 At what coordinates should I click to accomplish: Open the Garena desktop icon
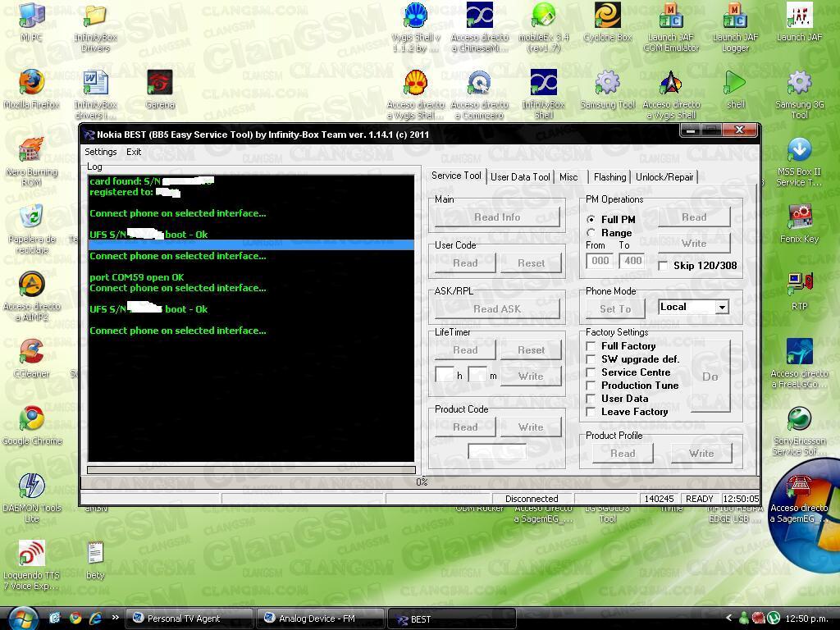(160, 89)
